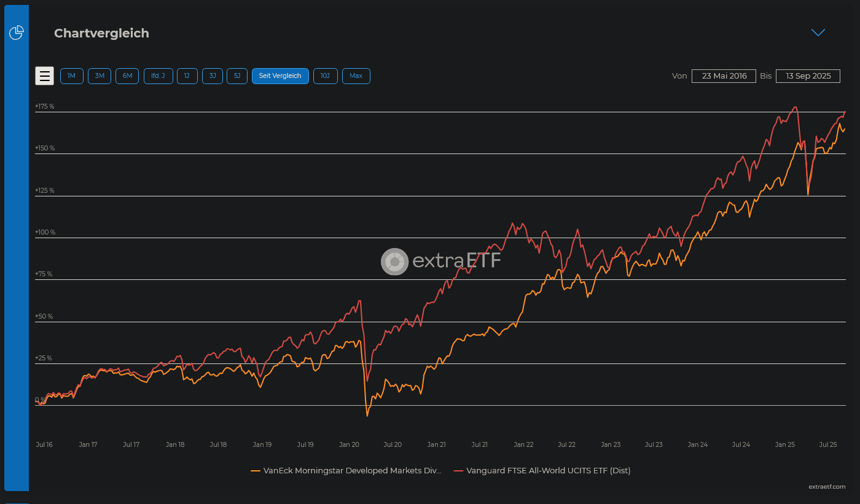Image resolution: width=860 pixels, height=504 pixels.
Task: Select the 1M time range
Action: 71,76
